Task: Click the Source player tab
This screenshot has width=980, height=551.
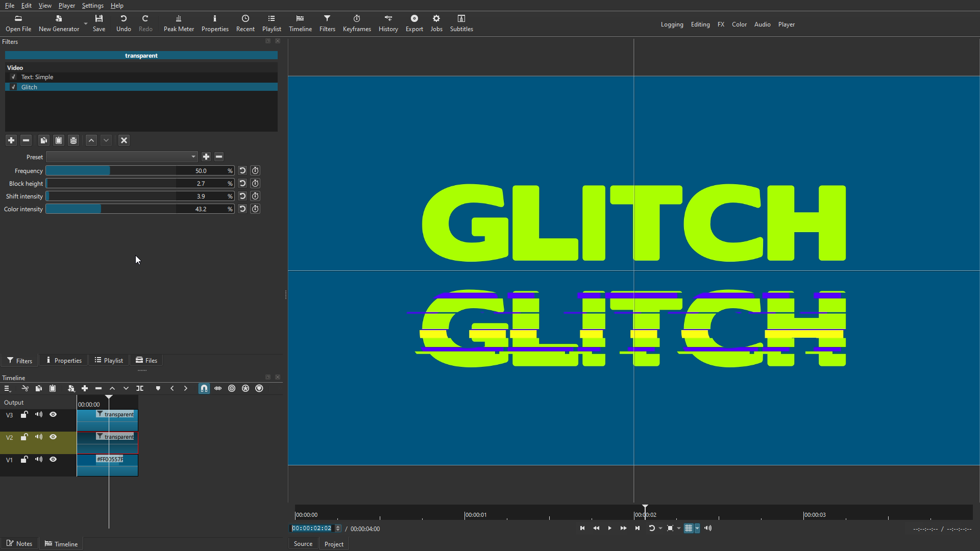Action: click(x=303, y=544)
